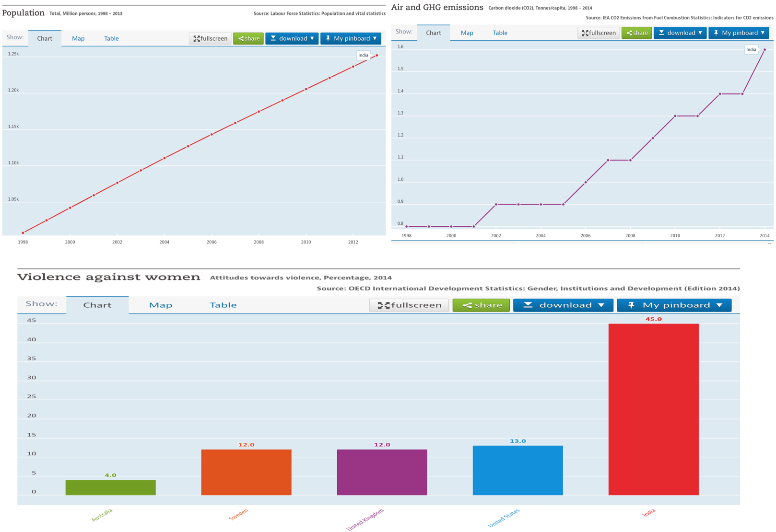This screenshot has height=532, width=776.
Task: Open download menu for GHG emissions chart
Action: 680,33
